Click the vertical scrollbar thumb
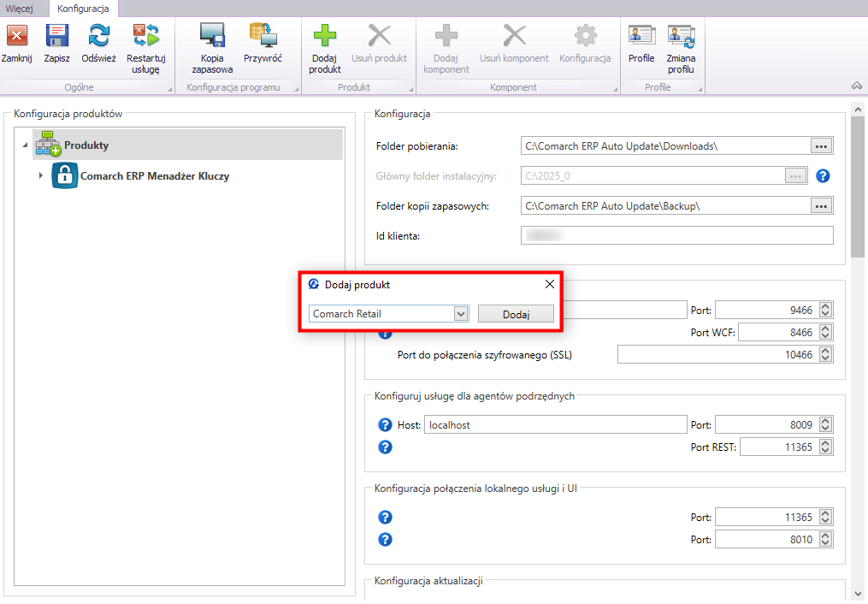The height and width of the screenshot is (604, 868). click(x=858, y=187)
